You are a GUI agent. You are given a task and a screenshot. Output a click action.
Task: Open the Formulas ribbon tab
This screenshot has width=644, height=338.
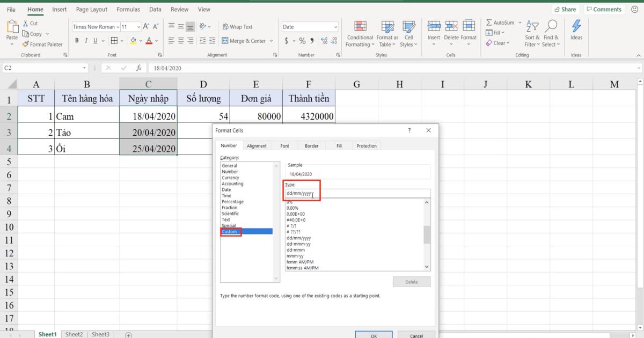(x=128, y=9)
